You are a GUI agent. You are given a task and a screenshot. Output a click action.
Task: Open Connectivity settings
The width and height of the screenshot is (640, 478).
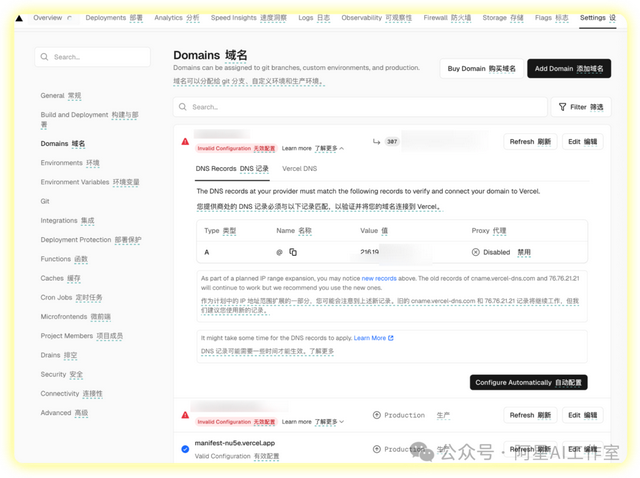71,394
